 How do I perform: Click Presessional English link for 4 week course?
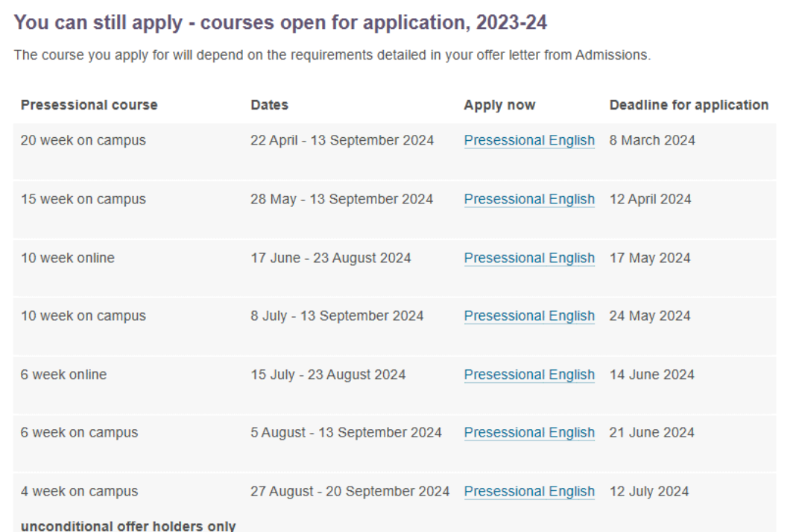[x=529, y=492]
